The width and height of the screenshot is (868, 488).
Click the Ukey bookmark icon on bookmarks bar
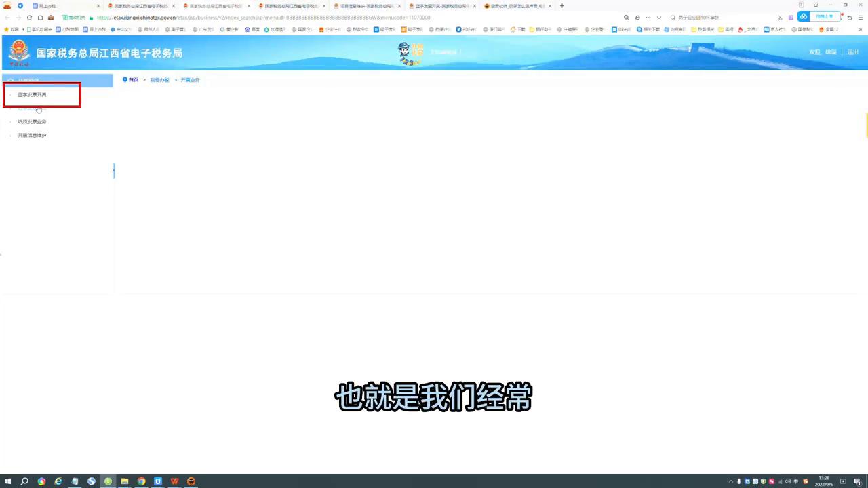(x=614, y=29)
